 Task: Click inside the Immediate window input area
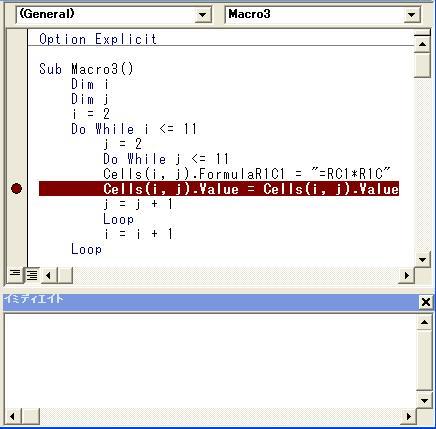[210, 361]
